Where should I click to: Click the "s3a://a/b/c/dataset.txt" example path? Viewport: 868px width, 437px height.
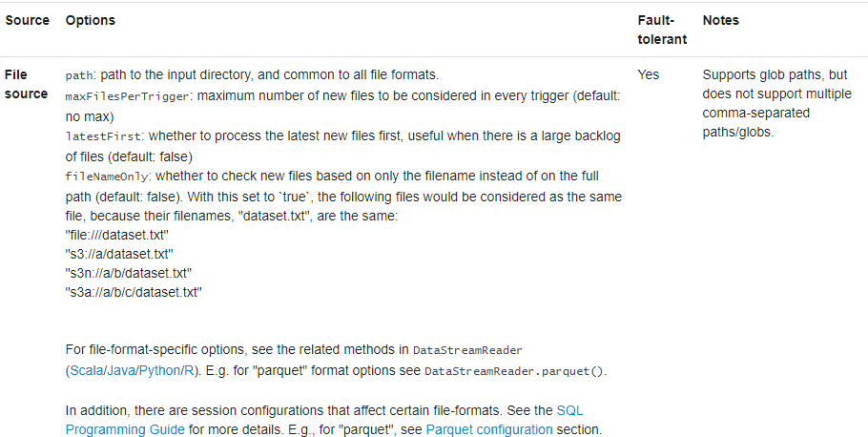click(x=134, y=292)
